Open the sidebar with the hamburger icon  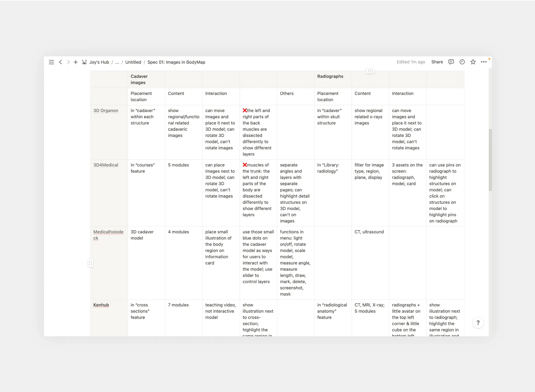51,62
